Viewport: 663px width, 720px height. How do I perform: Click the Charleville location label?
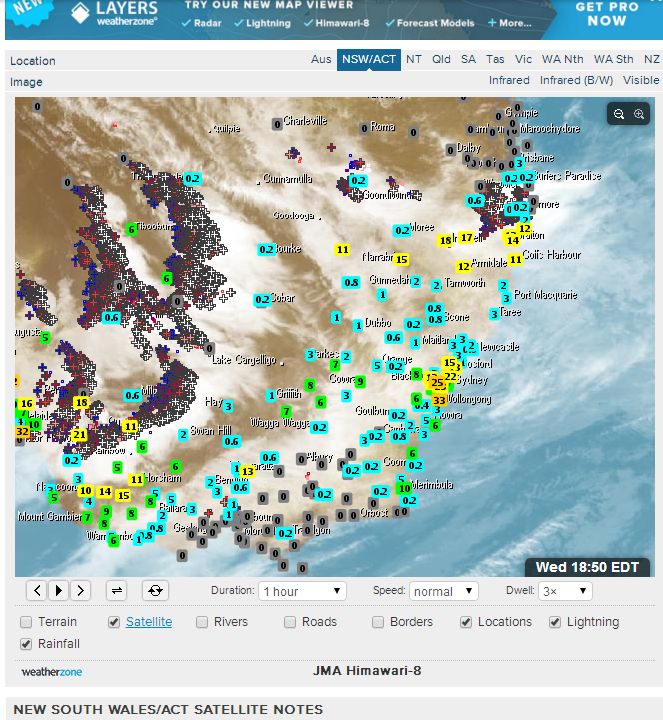pos(305,121)
